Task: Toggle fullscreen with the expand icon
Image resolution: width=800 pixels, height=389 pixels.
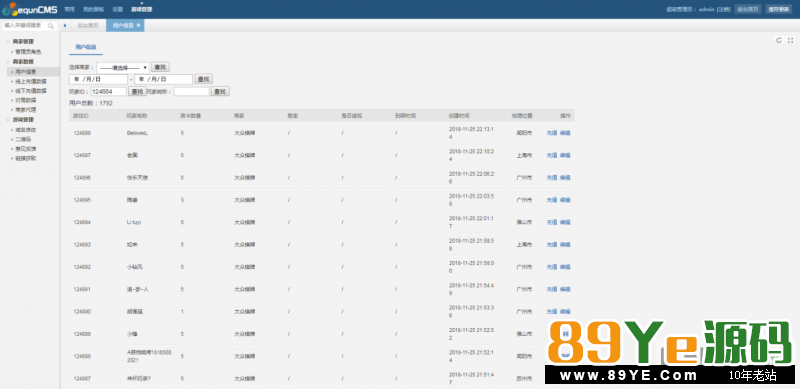Action: point(790,40)
